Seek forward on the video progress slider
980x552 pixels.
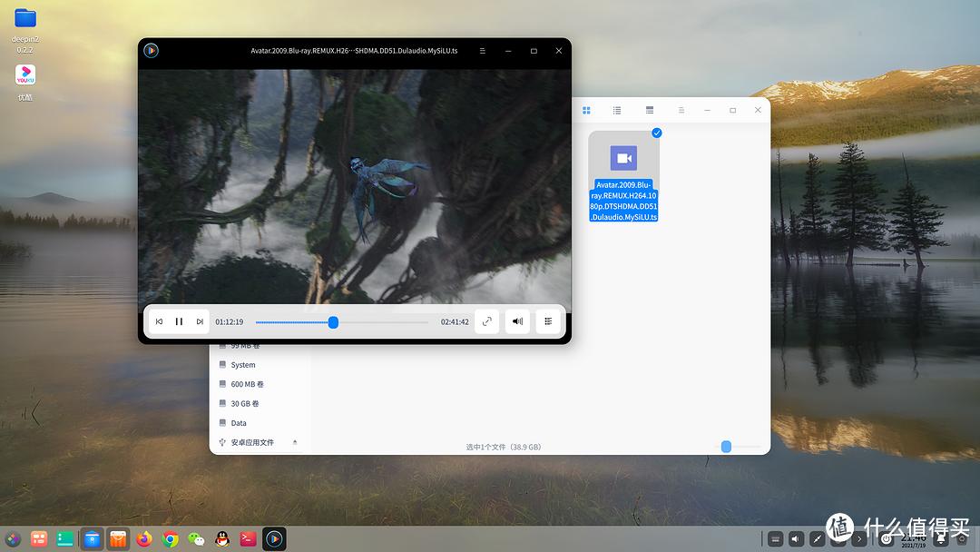pyautogui.click(x=381, y=321)
